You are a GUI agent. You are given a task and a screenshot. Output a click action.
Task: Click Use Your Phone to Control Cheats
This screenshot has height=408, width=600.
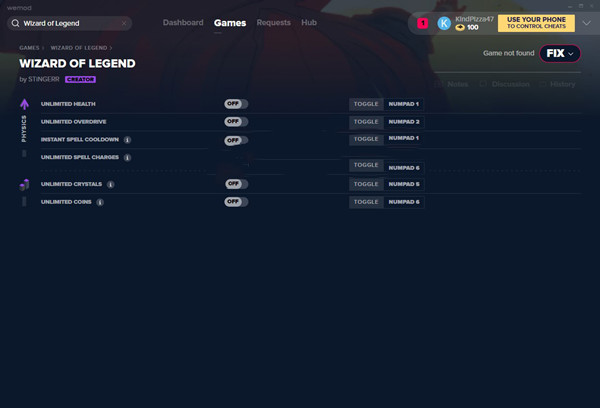pyautogui.click(x=536, y=23)
